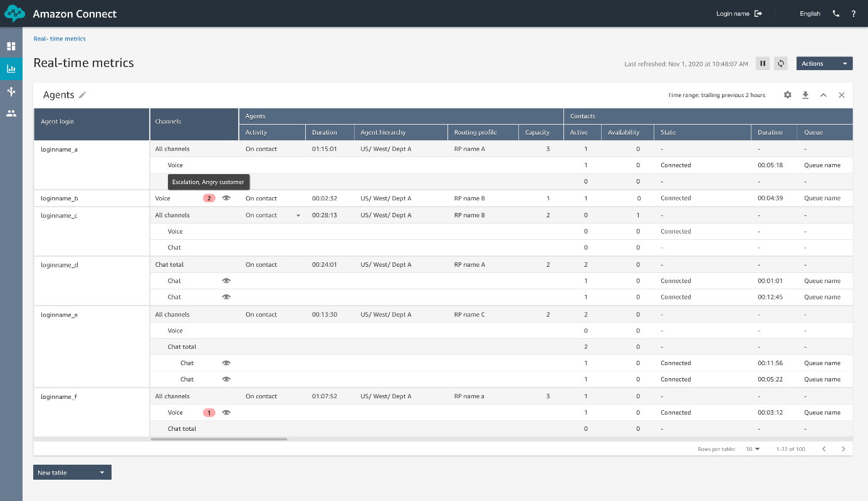Screen dimensions: 868x501
Task: Refresh the real-time metrics now
Action: [x=781, y=63]
